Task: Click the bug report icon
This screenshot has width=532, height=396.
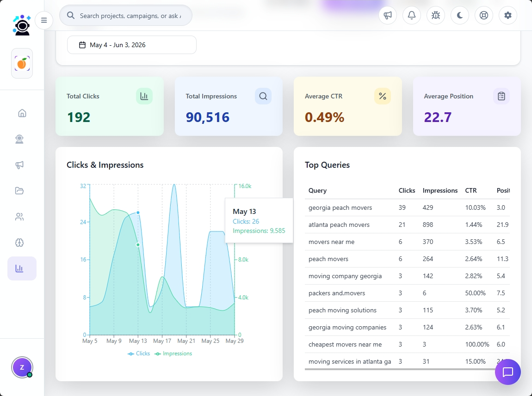Action: pos(436,15)
